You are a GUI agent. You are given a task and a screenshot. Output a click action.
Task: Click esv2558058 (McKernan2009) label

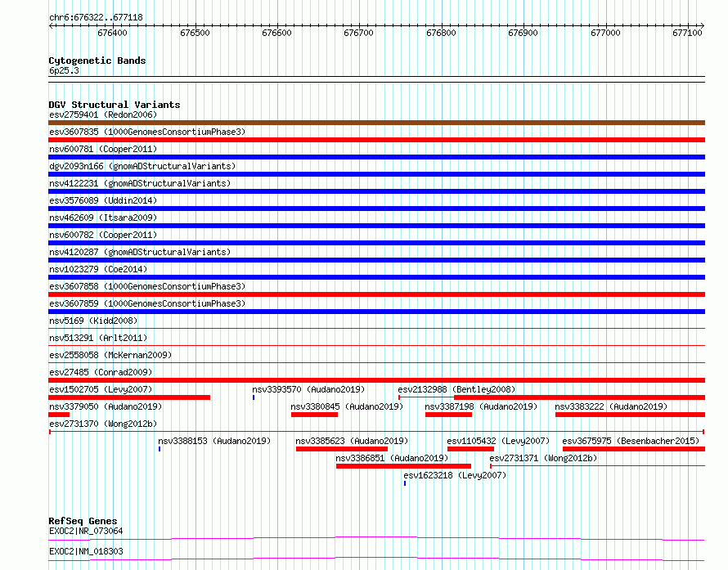click(x=110, y=355)
